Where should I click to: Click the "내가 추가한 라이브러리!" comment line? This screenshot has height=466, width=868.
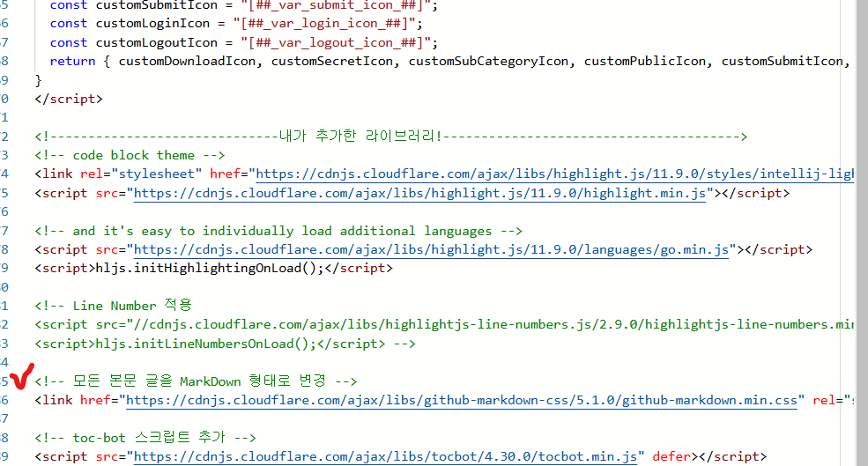391,137
